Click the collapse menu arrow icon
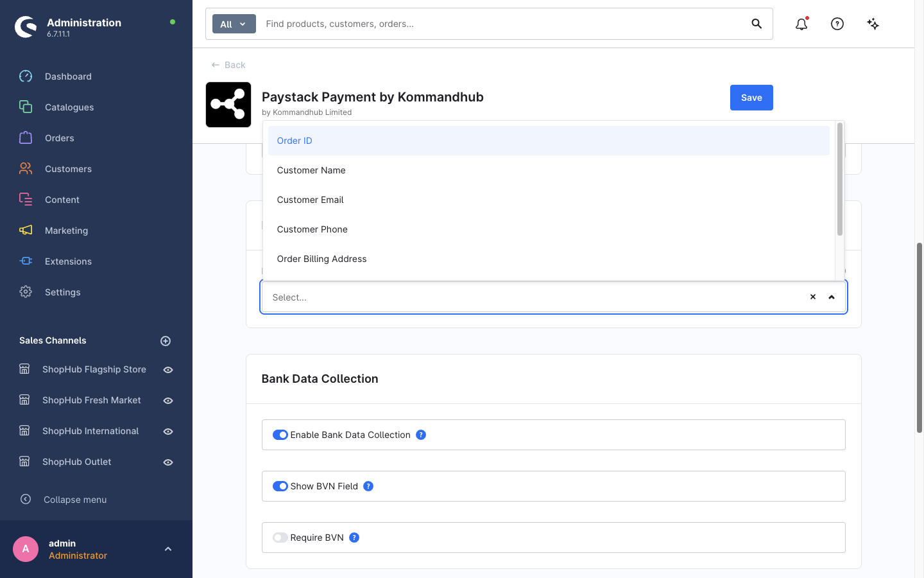Viewport: 924px width, 578px height. point(26,499)
